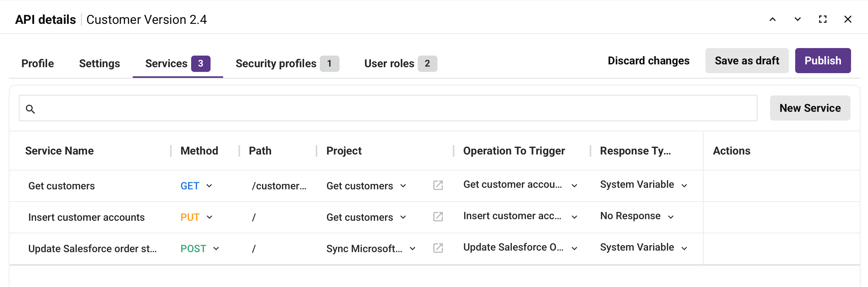This screenshot has width=868, height=287.
Task: Publish the Customer Version 2.4 API
Action: tap(823, 60)
